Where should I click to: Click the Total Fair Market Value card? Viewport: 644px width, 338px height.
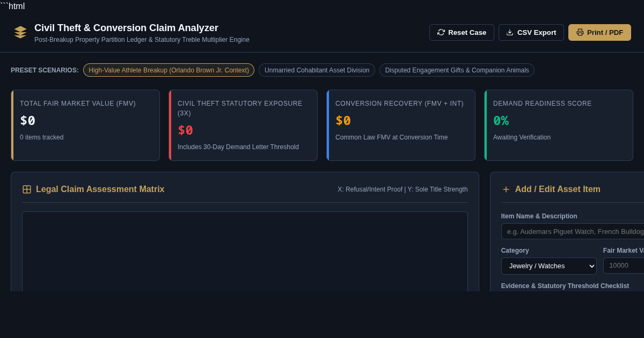point(85,125)
